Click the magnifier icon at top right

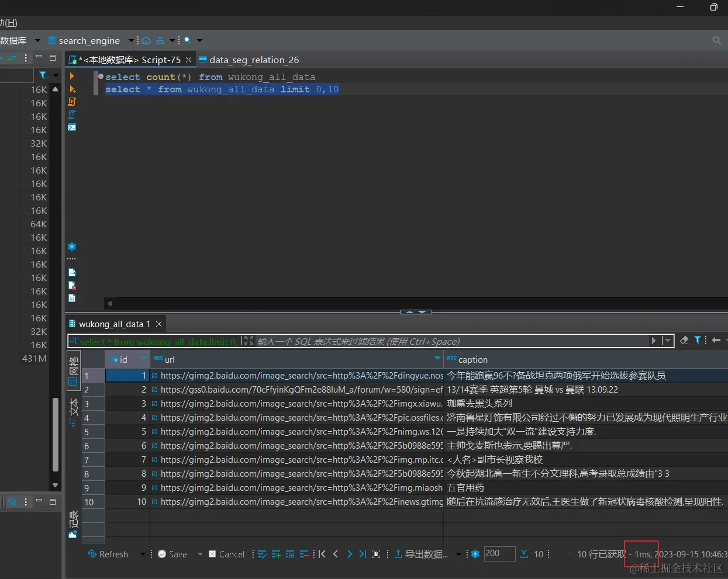716,40
